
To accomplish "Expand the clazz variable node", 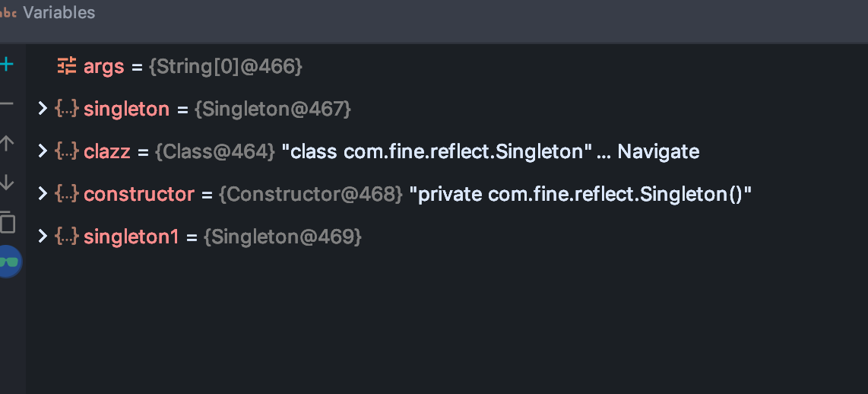I will [x=43, y=151].
